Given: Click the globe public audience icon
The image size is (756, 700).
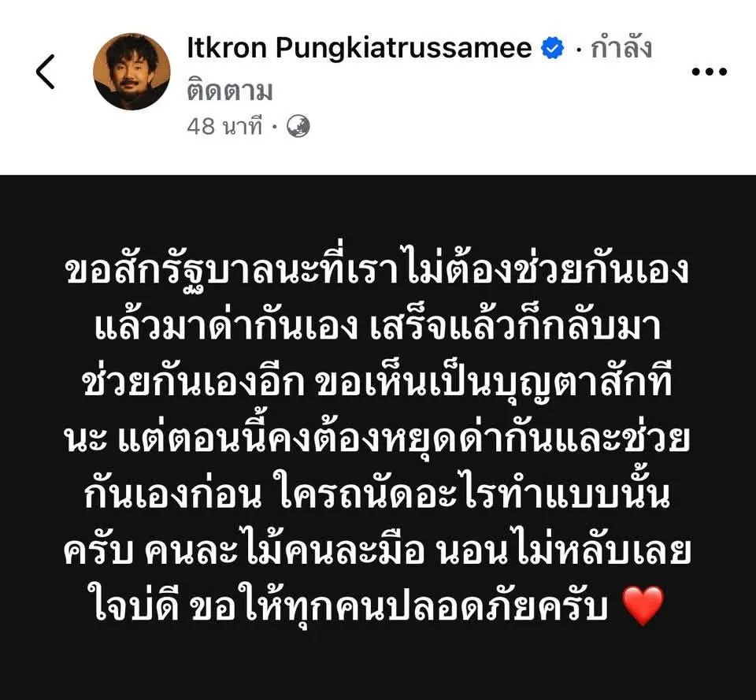Looking at the screenshot, I should [298, 126].
